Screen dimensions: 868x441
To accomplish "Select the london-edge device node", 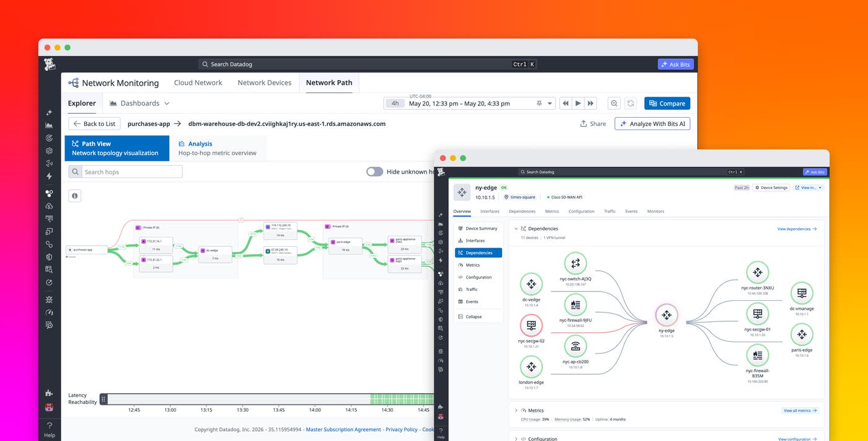I will (531, 367).
